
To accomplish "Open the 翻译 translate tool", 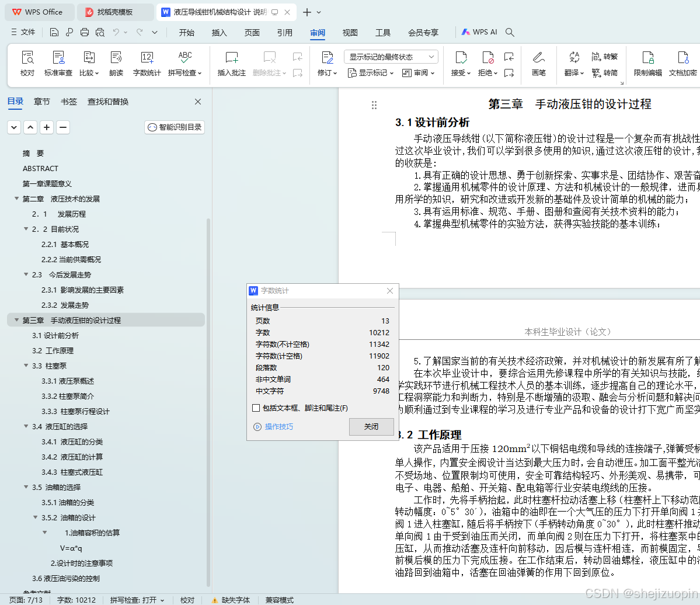I will point(574,63).
